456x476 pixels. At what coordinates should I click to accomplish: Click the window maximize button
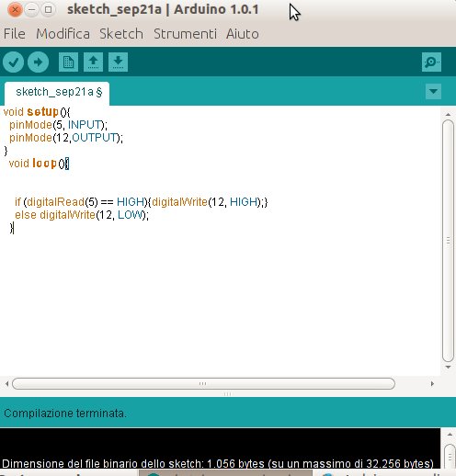tap(48, 10)
